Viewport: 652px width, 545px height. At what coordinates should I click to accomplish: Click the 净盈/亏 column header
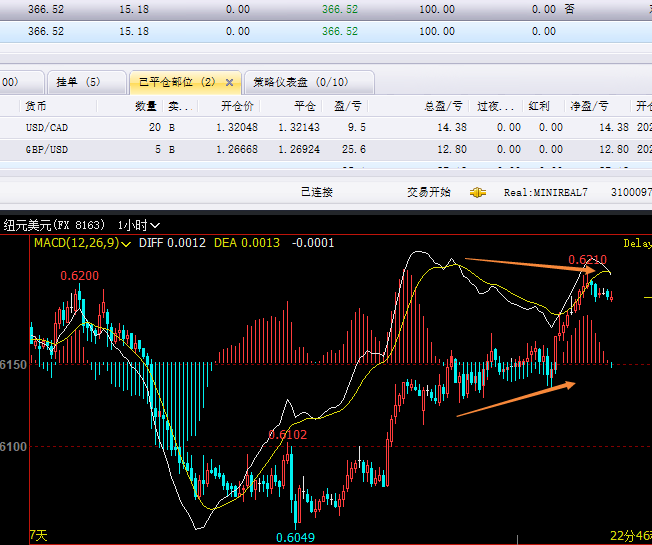pos(589,105)
